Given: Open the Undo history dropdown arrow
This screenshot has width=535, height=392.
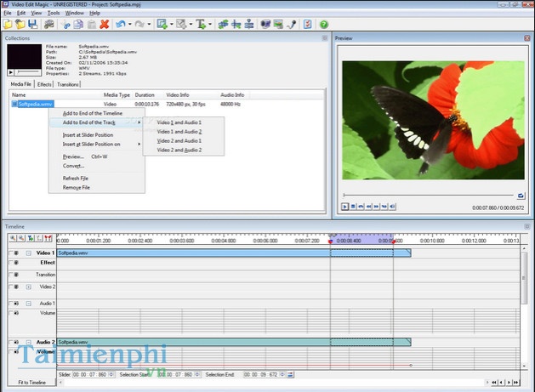Looking at the screenshot, I should click(130, 24).
